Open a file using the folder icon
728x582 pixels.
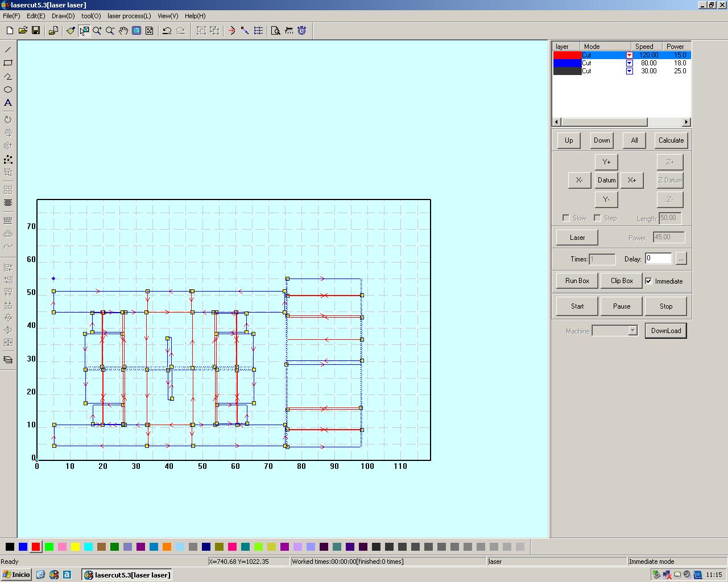23,31
